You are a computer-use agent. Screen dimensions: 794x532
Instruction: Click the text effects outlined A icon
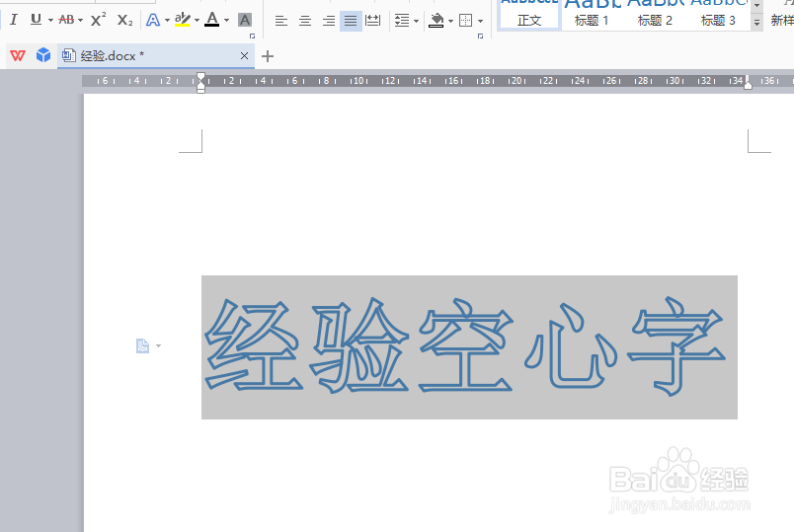pyautogui.click(x=153, y=20)
